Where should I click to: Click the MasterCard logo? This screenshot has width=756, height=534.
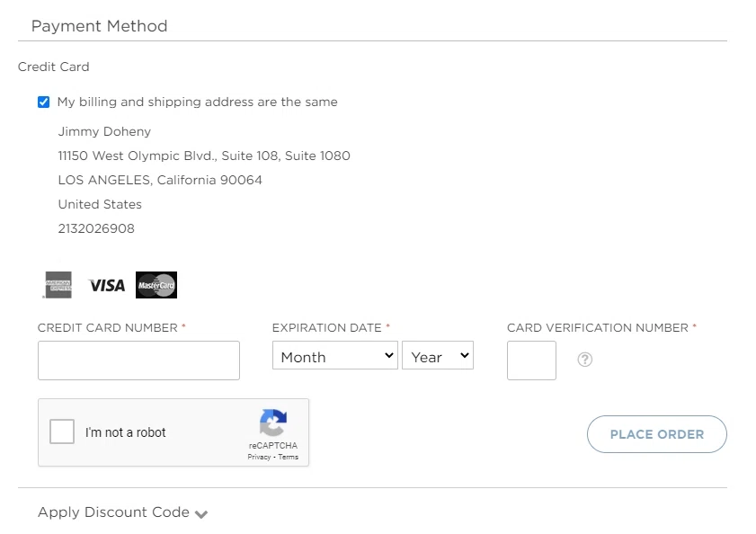click(156, 285)
